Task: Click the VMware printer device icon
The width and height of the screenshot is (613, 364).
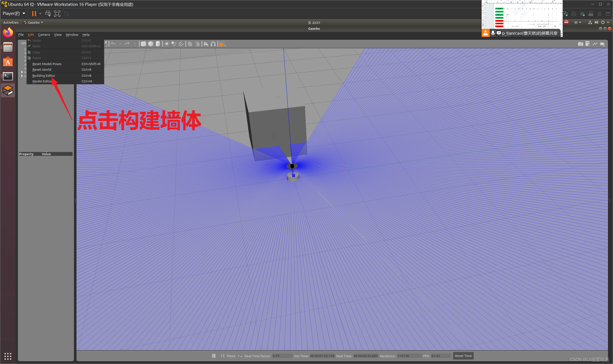Action: pyautogui.click(x=574, y=14)
